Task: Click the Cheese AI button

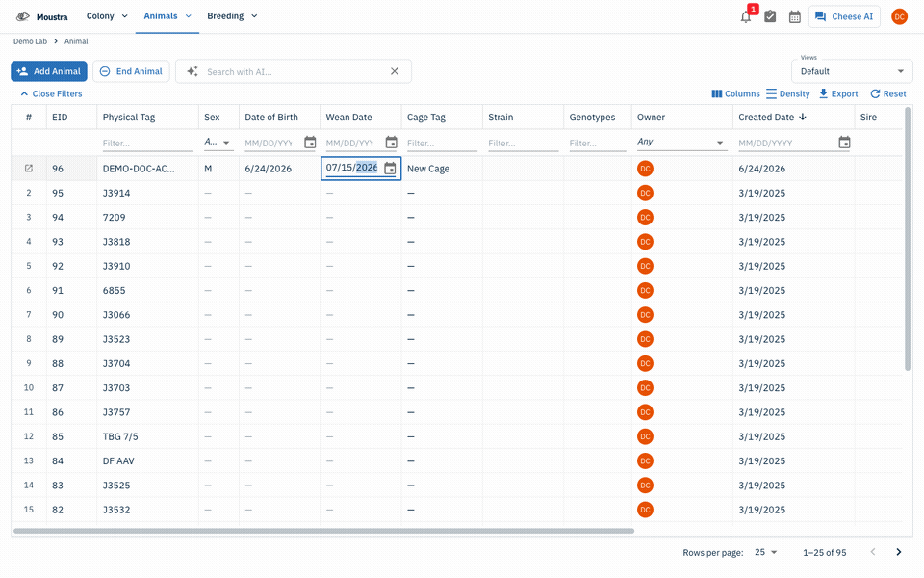Action: (844, 16)
